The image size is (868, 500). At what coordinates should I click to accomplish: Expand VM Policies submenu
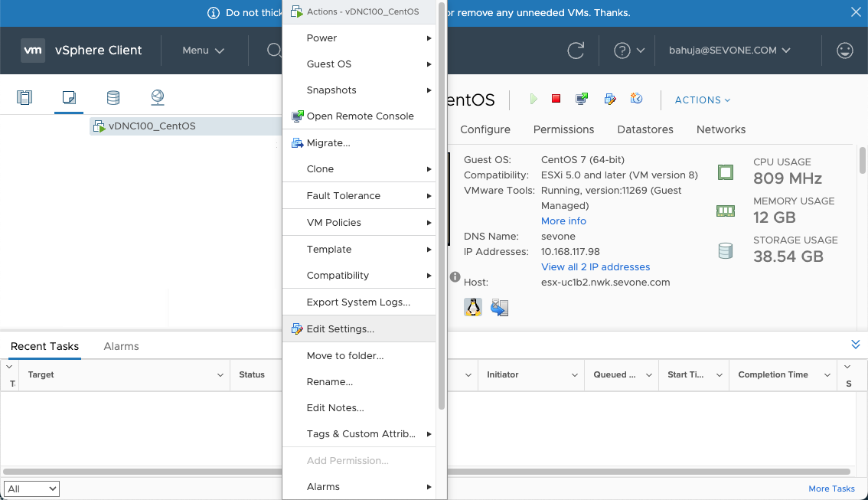tap(359, 222)
